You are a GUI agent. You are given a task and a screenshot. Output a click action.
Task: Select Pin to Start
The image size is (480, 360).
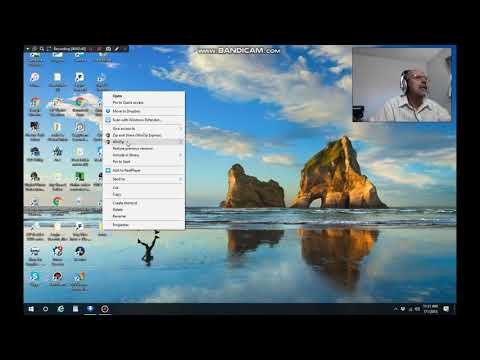tap(144, 162)
